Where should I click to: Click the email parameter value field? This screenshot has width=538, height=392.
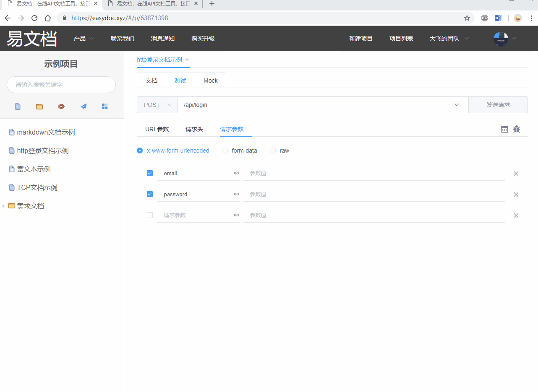point(374,173)
